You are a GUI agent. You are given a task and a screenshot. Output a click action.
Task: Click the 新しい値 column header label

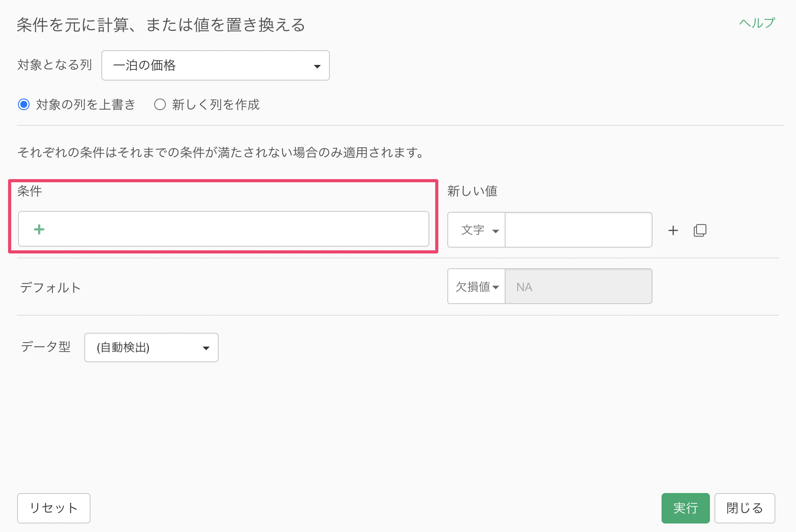pyautogui.click(x=472, y=191)
